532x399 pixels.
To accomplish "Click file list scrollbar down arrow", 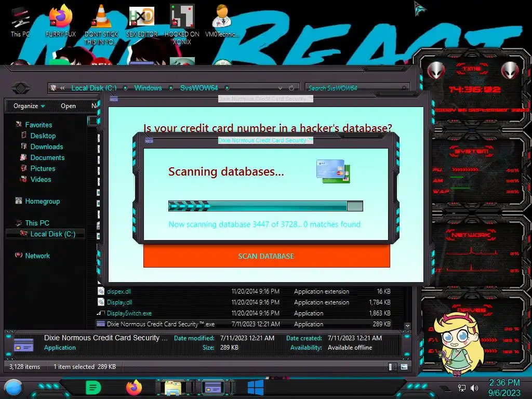I will (407, 326).
